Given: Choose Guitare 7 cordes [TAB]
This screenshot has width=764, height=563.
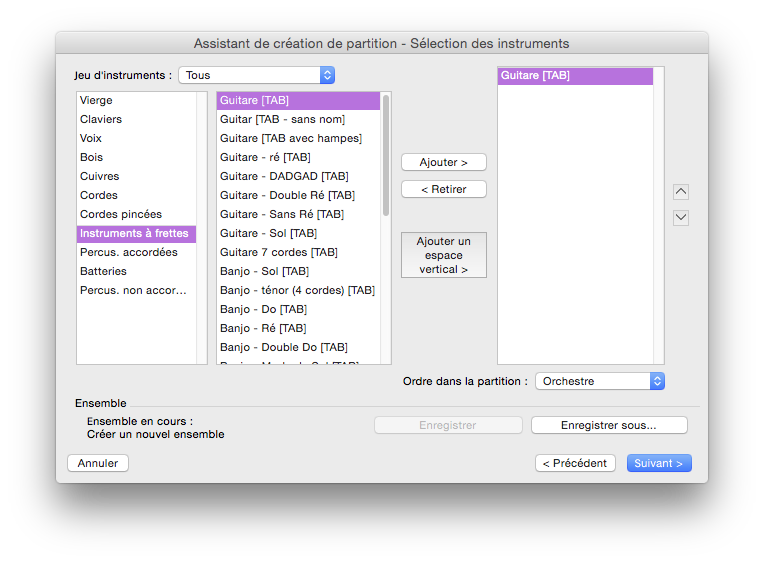Looking at the screenshot, I should click(x=278, y=252).
